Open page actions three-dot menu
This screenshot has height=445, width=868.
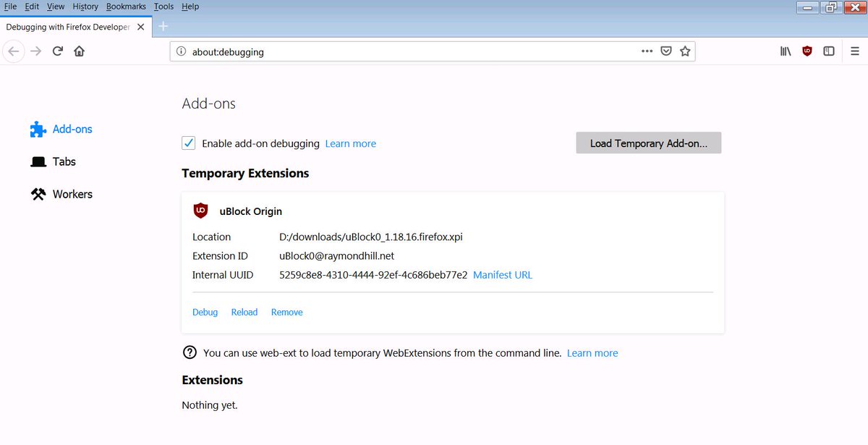tap(647, 51)
